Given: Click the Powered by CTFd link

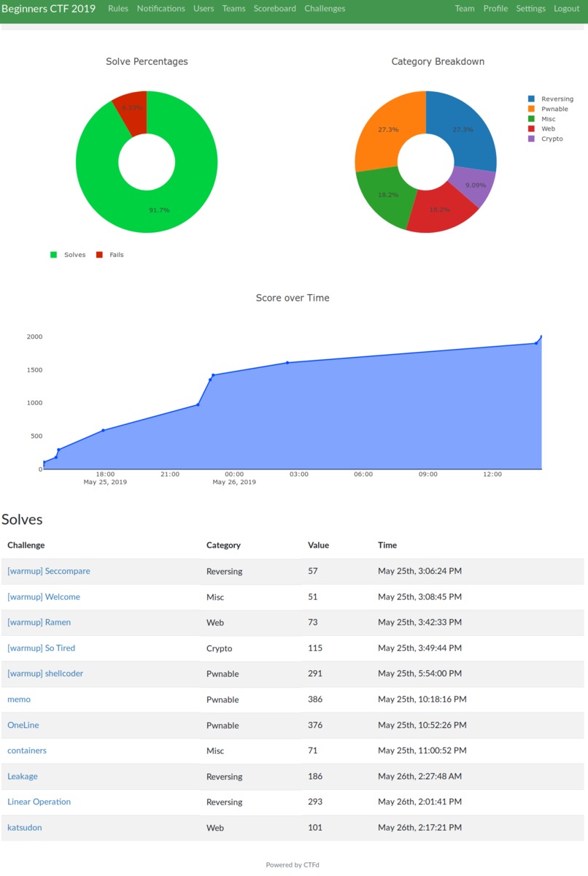Looking at the screenshot, I should [x=293, y=864].
